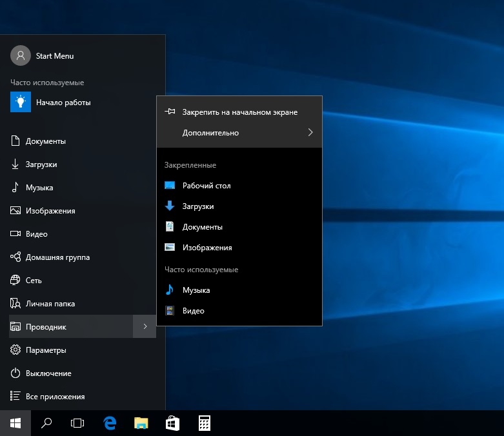
Task: Click the Загрузки down-arrow icon in Start menu
Action: click(15, 164)
